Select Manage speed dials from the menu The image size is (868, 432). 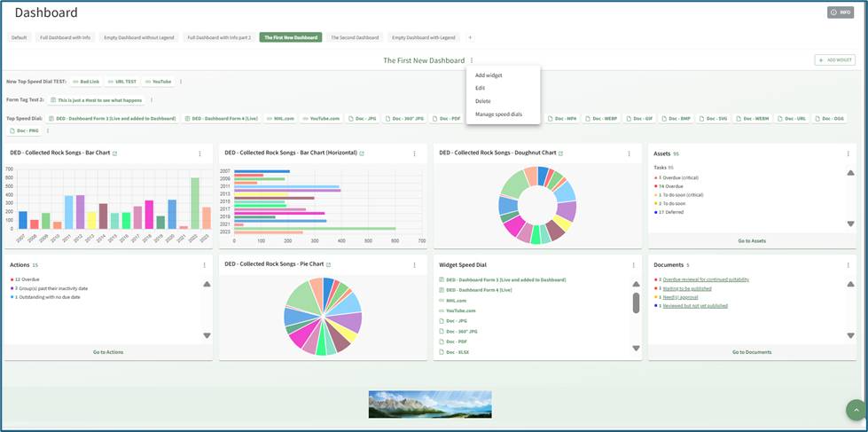[x=498, y=114]
